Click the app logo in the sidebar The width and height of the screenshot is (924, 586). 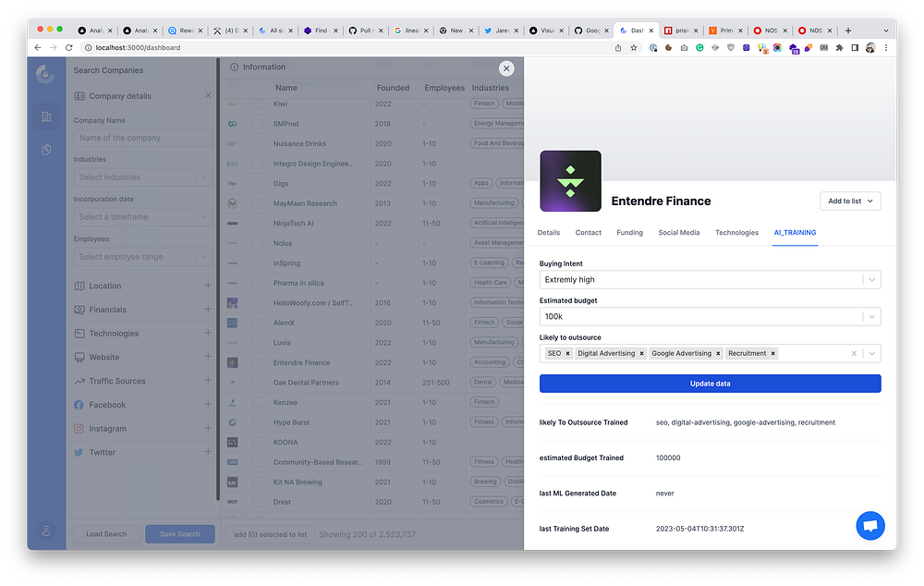[x=45, y=74]
